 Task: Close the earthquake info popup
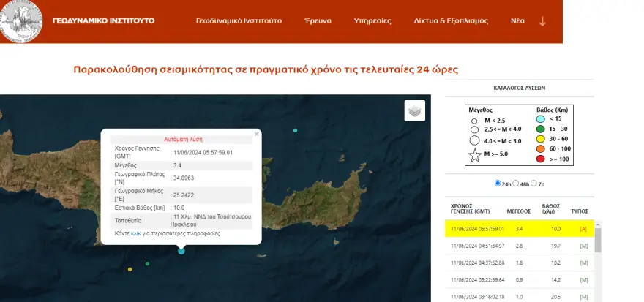[256, 135]
